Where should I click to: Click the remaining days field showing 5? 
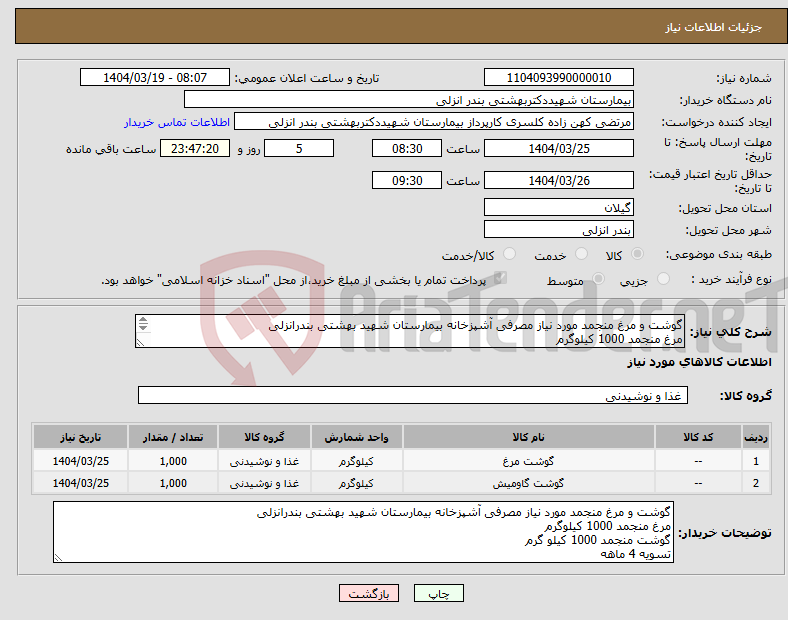coord(299,149)
